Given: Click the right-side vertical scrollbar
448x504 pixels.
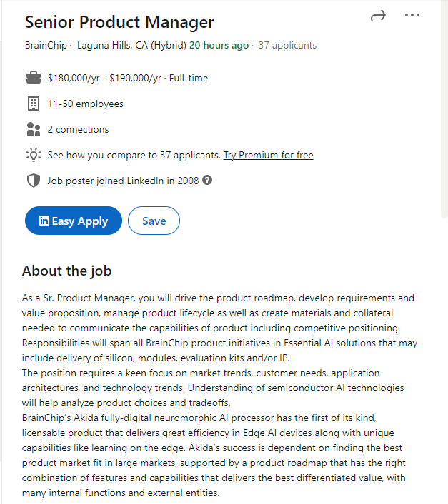Looking at the screenshot, I should (x=444, y=109).
